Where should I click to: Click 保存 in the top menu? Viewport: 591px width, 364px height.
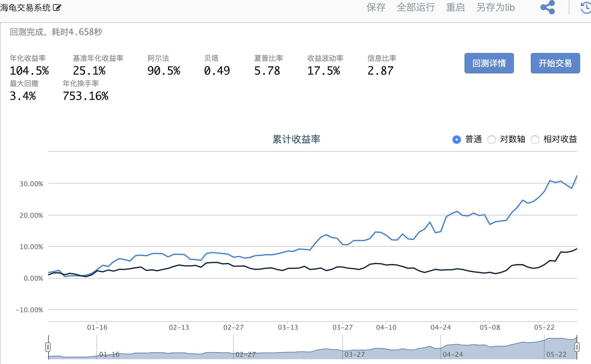tap(376, 8)
